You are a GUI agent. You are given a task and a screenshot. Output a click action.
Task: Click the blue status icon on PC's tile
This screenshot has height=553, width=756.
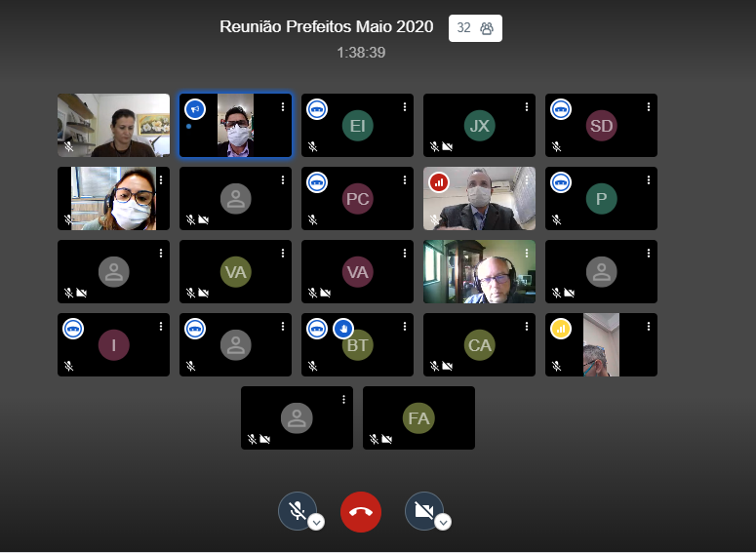pos(317,182)
